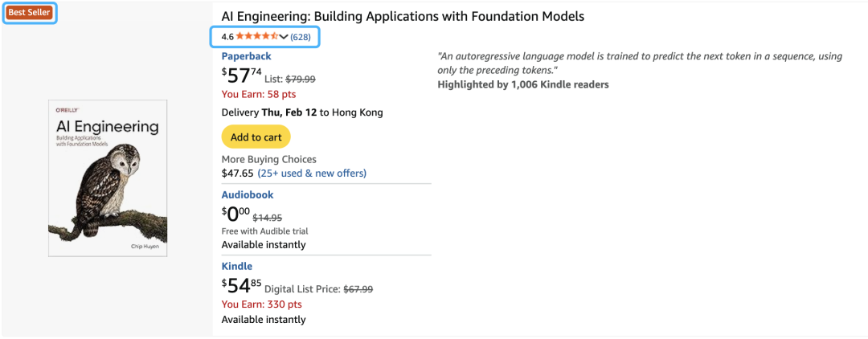Screen dimensions: 868x339
Task: Click the O'Reilly logo on the cover
Action: click(66, 109)
